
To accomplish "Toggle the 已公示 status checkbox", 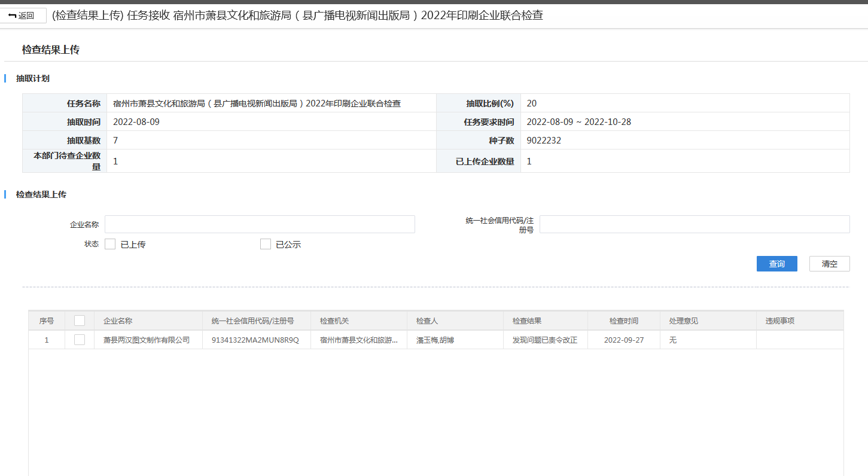I will coord(266,244).
